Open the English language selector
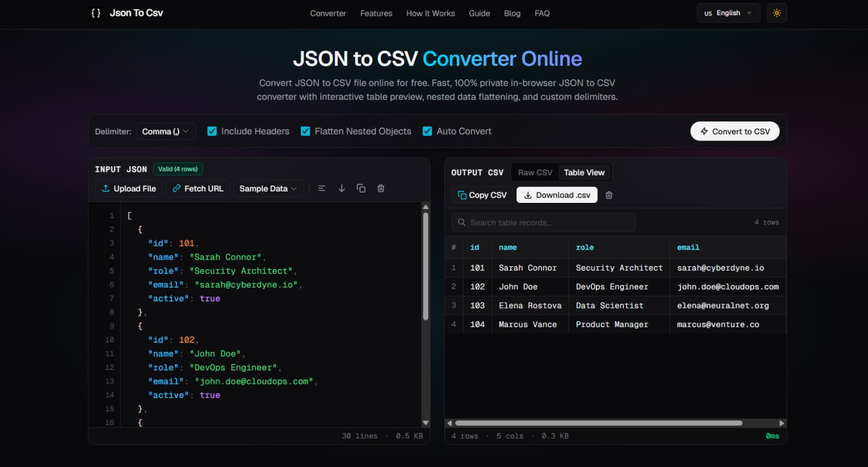868x467 pixels. click(728, 13)
